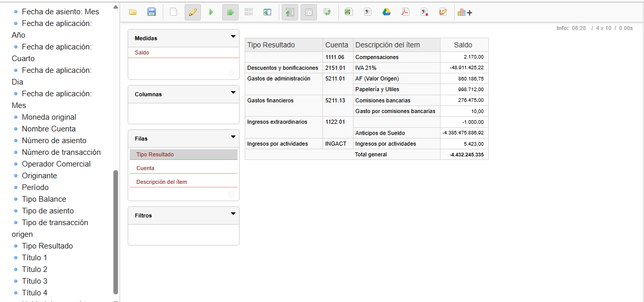Viewport: 644px width, 302px height.
Task: Open a saved query with the folder icon
Action: click(x=133, y=12)
